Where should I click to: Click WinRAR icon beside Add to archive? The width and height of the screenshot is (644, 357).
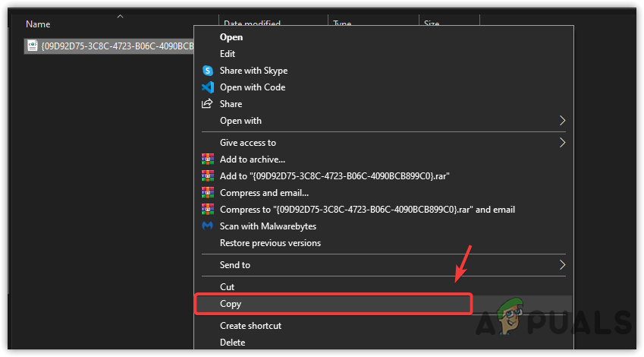point(208,160)
